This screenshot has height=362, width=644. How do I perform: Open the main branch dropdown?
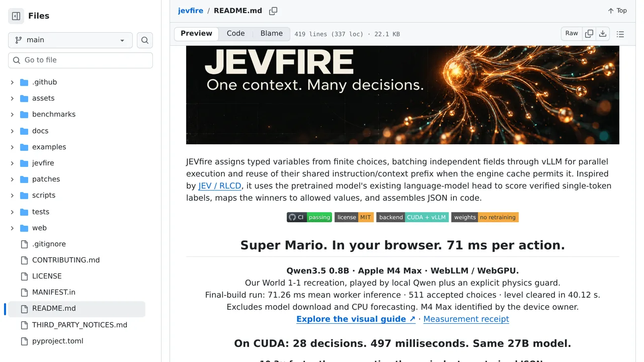[70, 40]
